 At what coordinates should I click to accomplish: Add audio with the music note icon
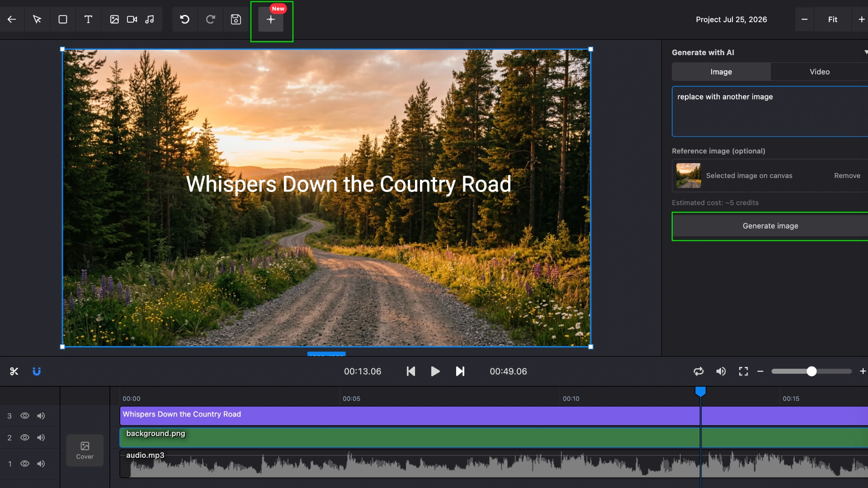[150, 19]
